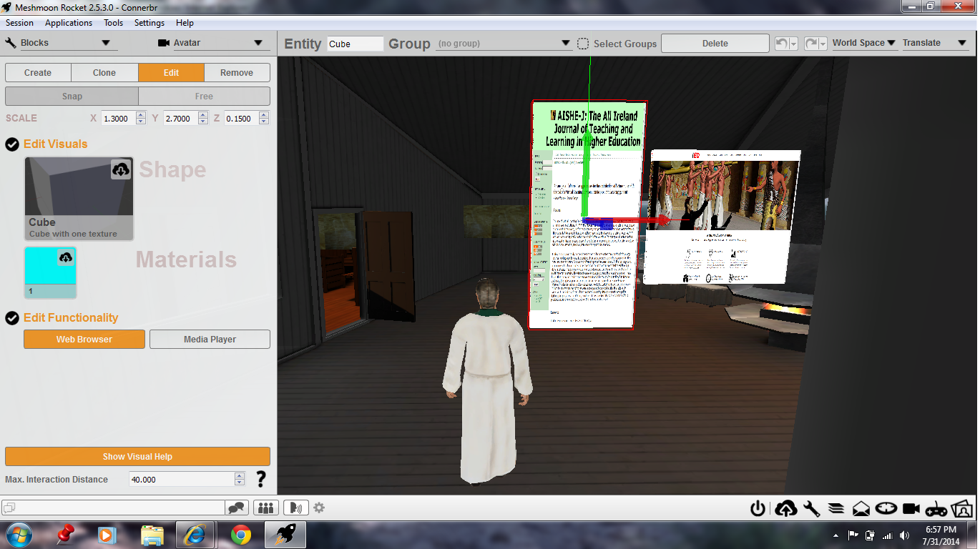Click the undo arrow icon
980x549 pixels.
pyautogui.click(x=783, y=44)
